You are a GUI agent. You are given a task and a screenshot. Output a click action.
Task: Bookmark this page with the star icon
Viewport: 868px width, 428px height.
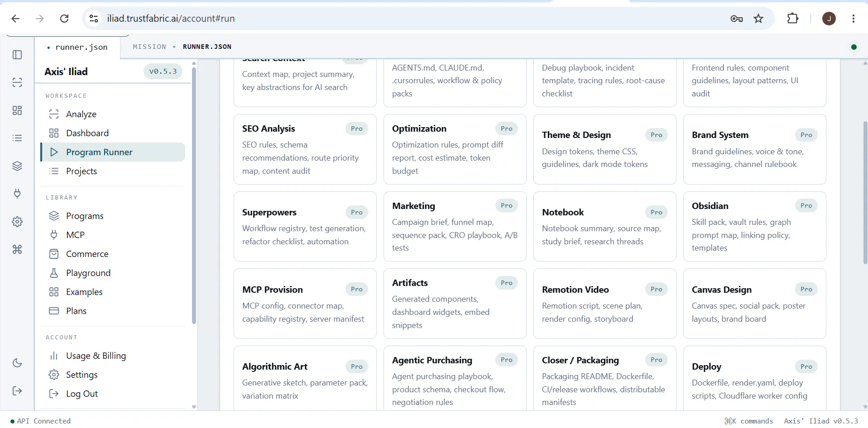click(x=758, y=19)
